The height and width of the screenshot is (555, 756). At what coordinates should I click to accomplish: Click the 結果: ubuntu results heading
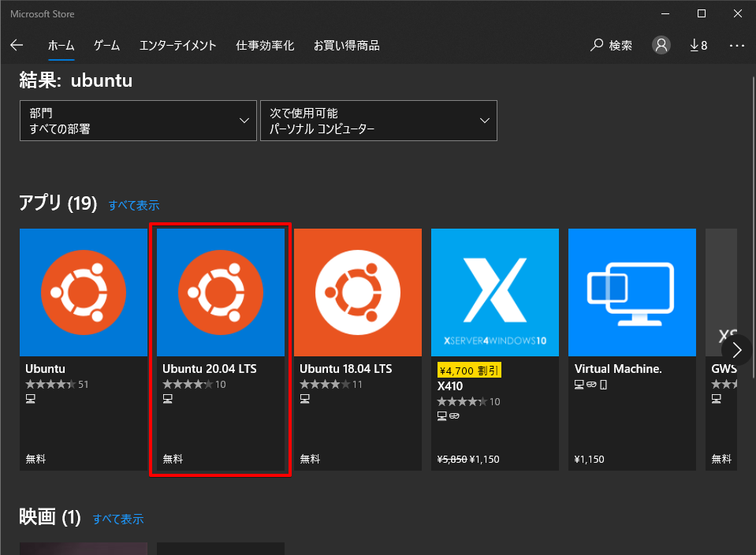76,80
